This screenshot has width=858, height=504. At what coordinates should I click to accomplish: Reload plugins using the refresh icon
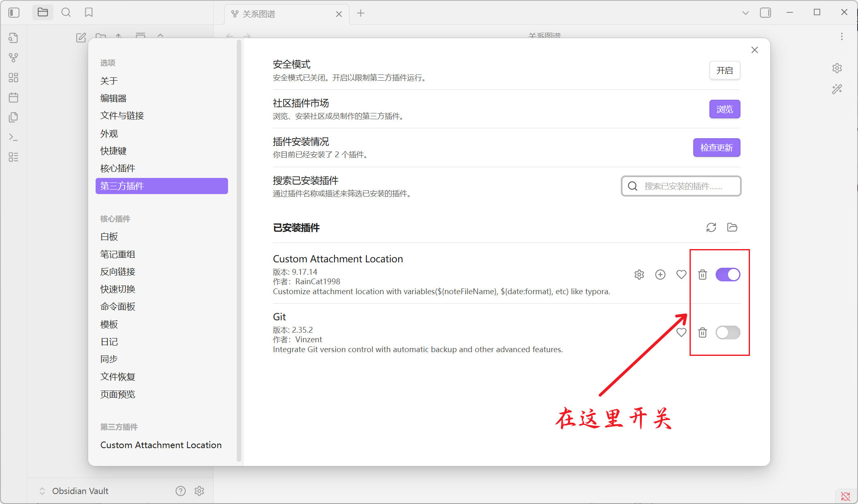pyautogui.click(x=711, y=228)
